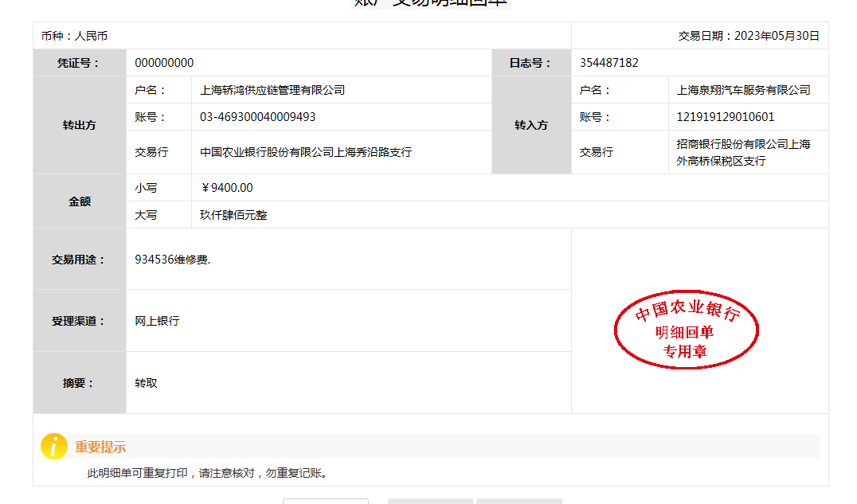Click the 重要提示 heading text
Image resolution: width=857 pixels, height=504 pixels.
click(x=100, y=447)
